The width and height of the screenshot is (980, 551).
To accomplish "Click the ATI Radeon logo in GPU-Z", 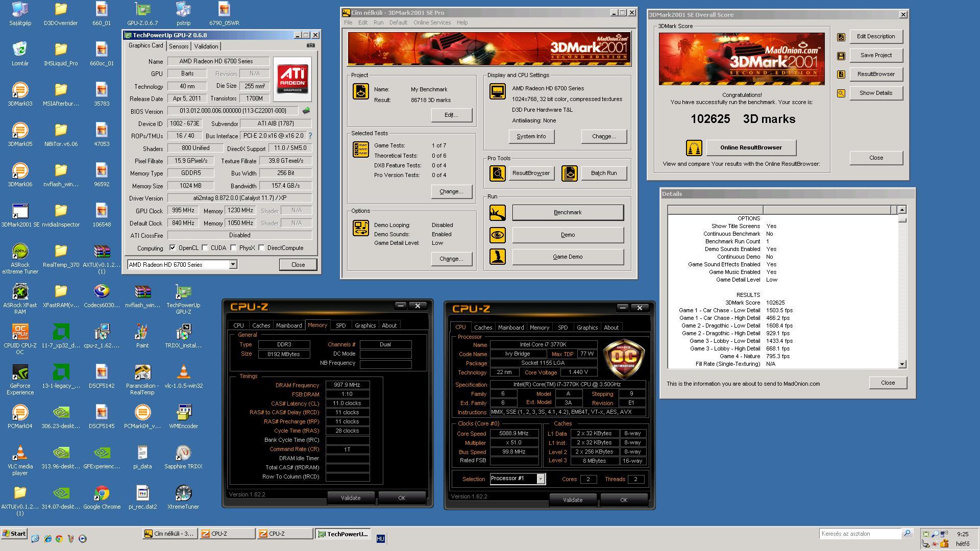I will (292, 79).
